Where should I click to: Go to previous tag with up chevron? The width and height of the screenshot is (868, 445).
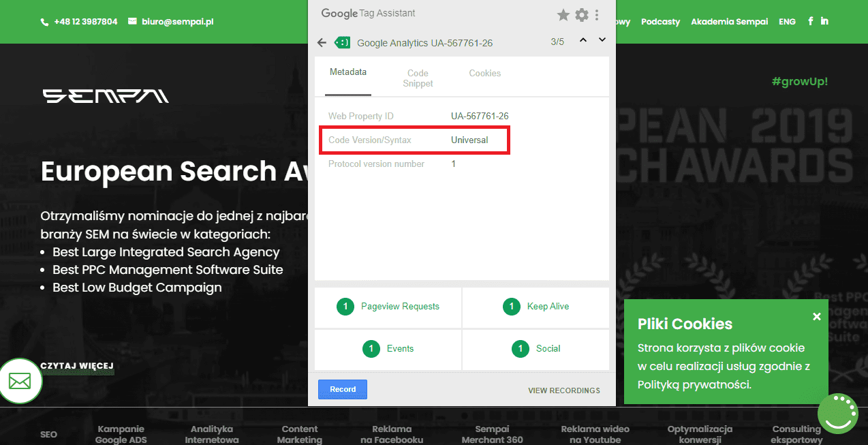583,40
